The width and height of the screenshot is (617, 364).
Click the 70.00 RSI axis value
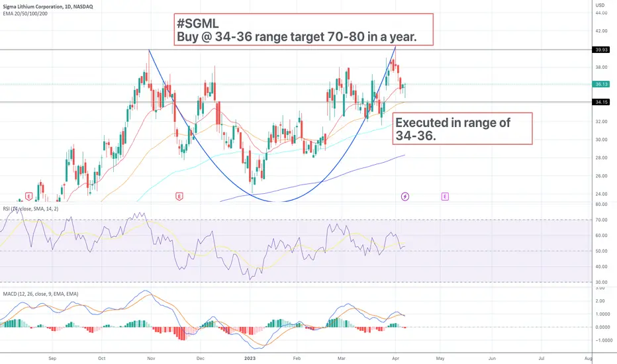click(x=601, y=220)
